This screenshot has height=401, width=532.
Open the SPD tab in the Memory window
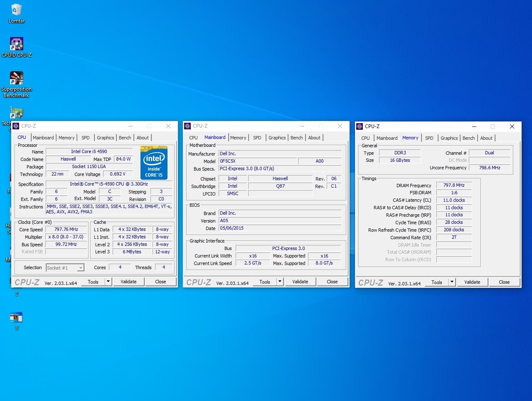point(429,138)
